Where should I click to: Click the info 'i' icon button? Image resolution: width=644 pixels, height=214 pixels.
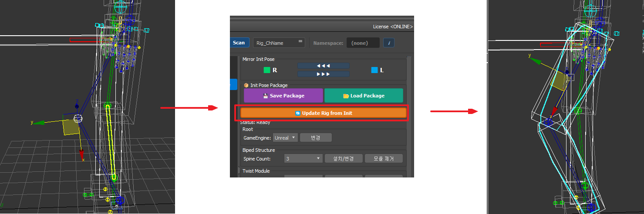click(x=388, y=43)
